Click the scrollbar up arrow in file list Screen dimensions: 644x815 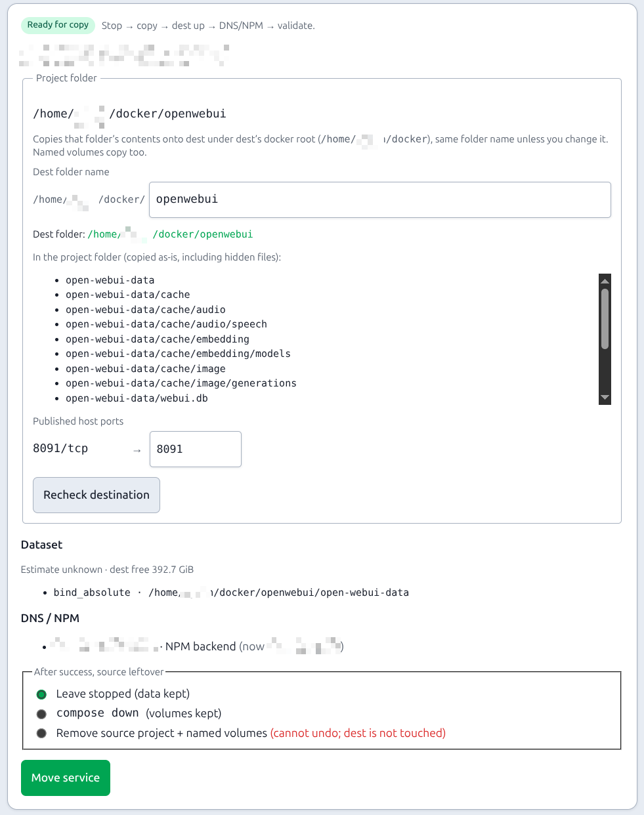click(605, 281)
